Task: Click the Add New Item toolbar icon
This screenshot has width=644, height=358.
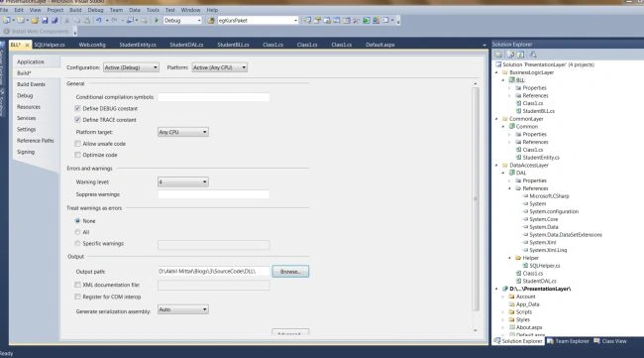Action: (21, 20)
